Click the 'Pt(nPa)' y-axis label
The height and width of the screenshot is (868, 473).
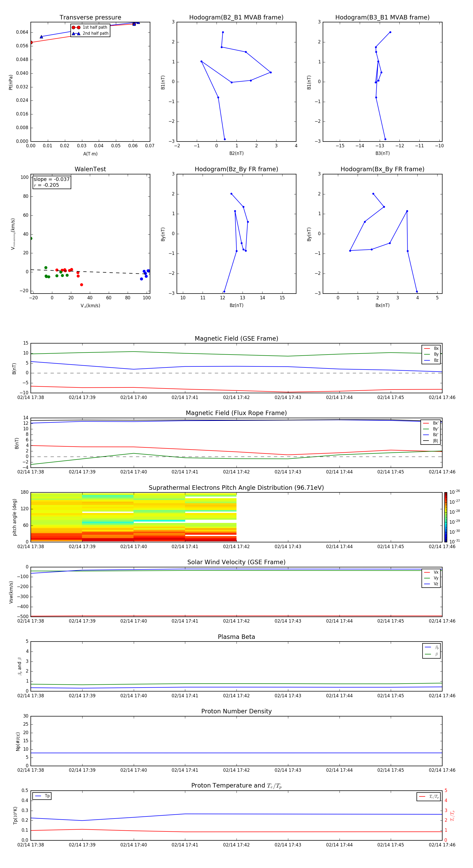(11, 82)
